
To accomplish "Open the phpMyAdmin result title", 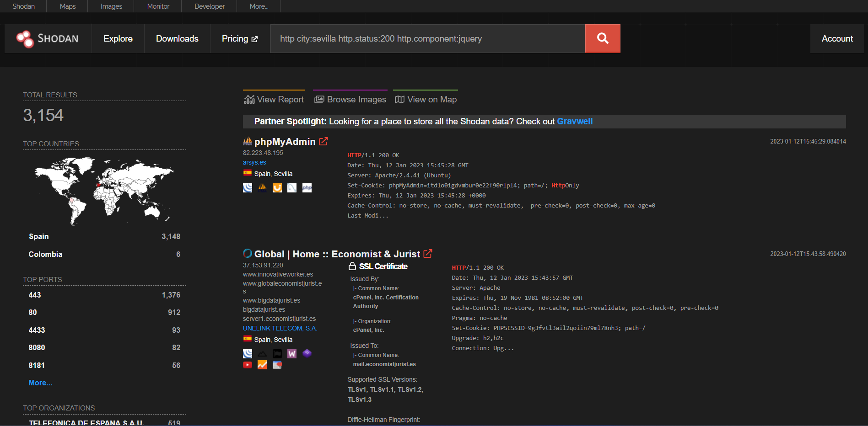I will pyautogui.click(x=285, y=142).
